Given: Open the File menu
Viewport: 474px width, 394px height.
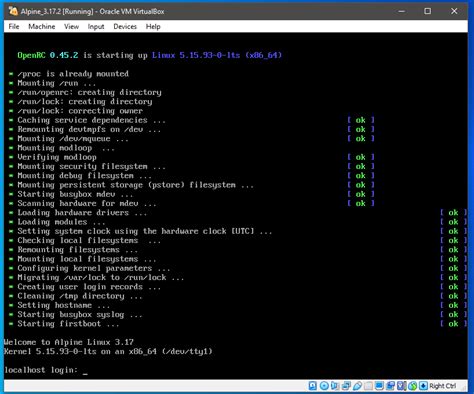Looking at the screenshot, I should (14, 26).
